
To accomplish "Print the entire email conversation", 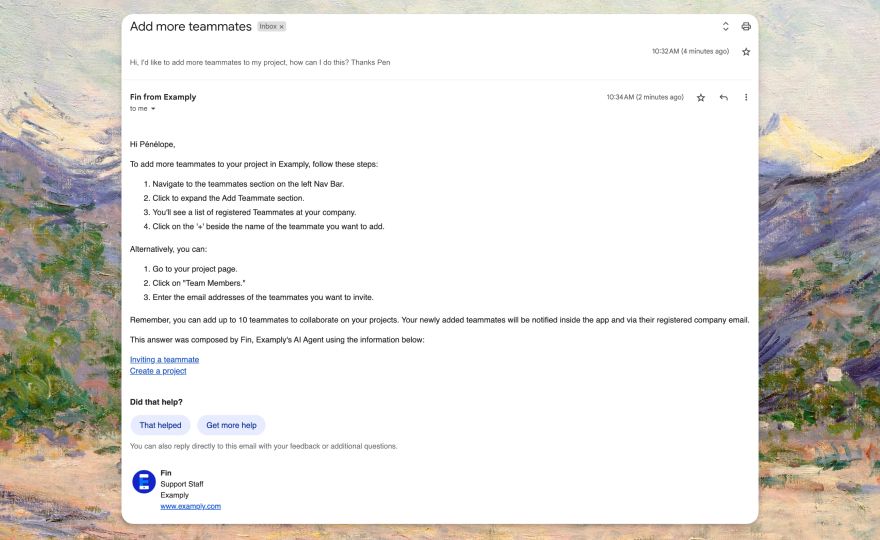I will 746,26.
